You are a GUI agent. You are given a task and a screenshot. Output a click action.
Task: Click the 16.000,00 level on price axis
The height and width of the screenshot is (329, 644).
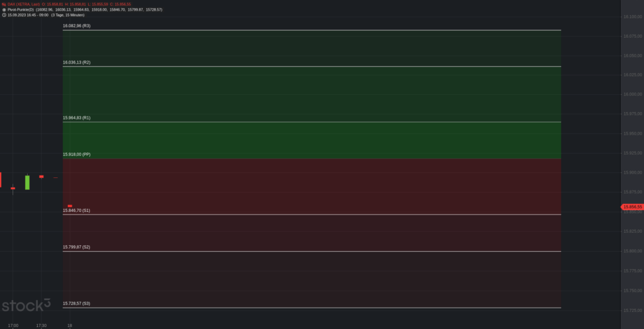(x=633, y=94)
